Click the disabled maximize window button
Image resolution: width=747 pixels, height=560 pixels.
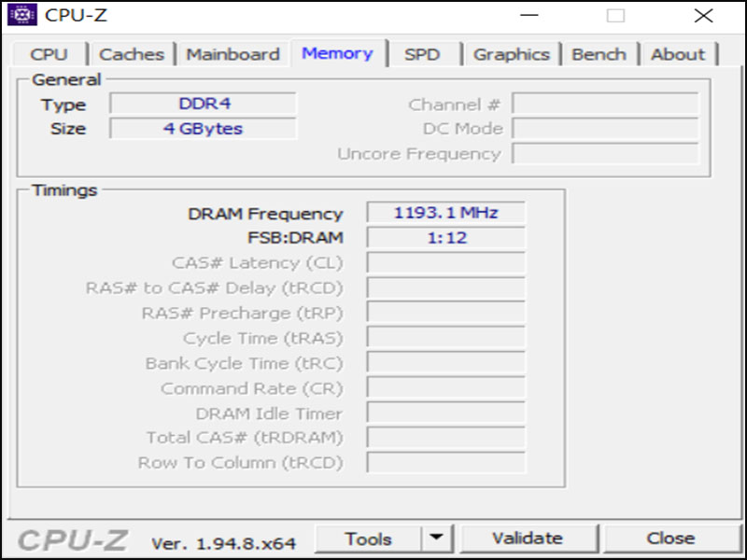(x=615, y=15)
